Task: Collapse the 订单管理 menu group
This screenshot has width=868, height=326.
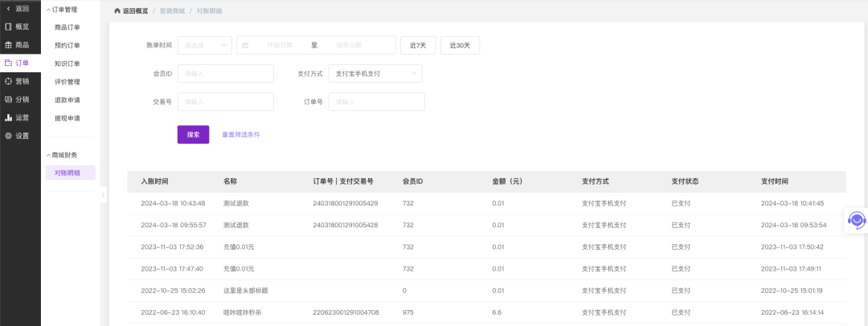Action: tap(48, 10)
